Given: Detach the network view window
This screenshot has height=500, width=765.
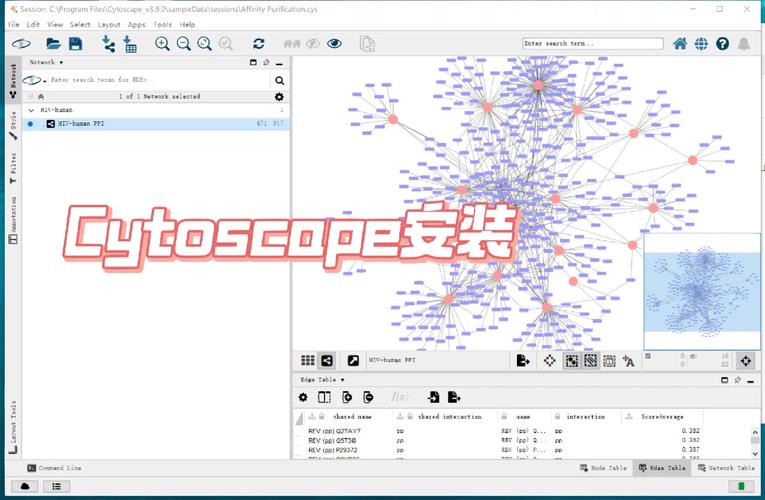Looking at the screenshot, I should coord(353,360).
